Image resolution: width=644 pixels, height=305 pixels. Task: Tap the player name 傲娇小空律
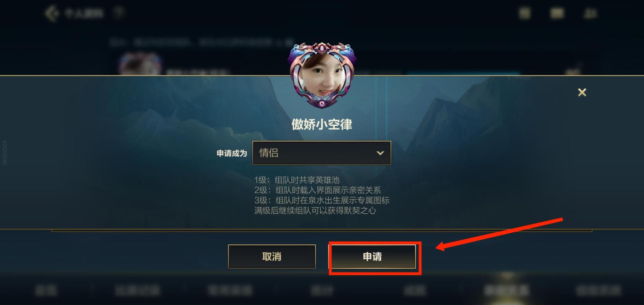pyautogui.click(x=322, y=124)
